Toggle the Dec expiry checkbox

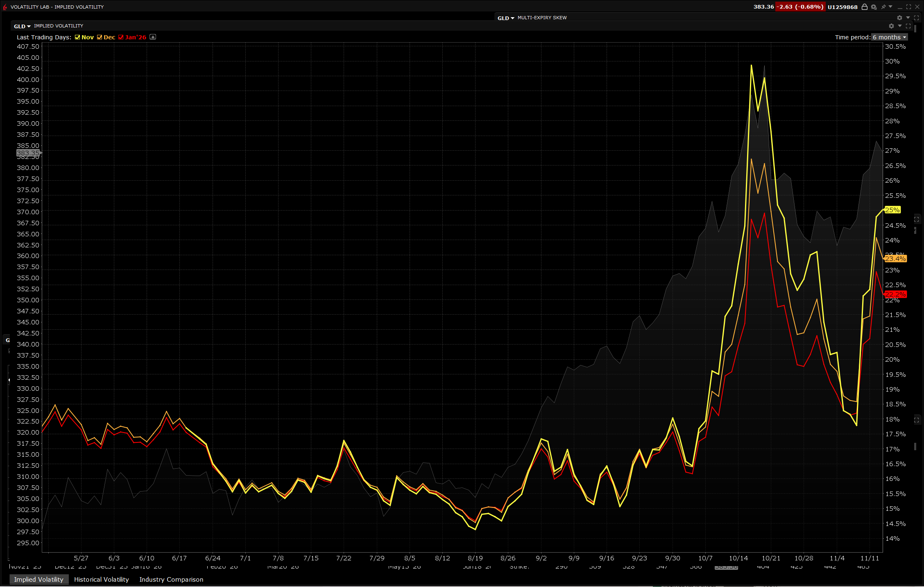(100, 37)
